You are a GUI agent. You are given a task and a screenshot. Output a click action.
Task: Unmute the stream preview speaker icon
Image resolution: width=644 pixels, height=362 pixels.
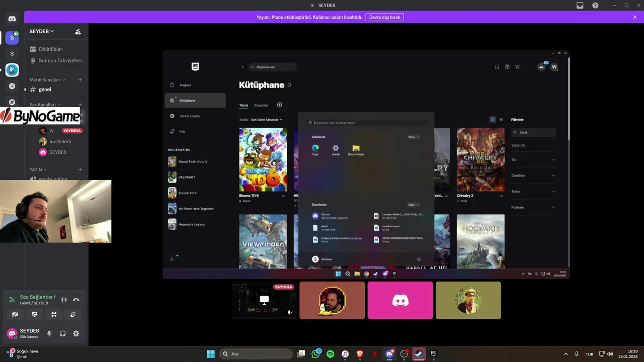(x=290, y=313)
